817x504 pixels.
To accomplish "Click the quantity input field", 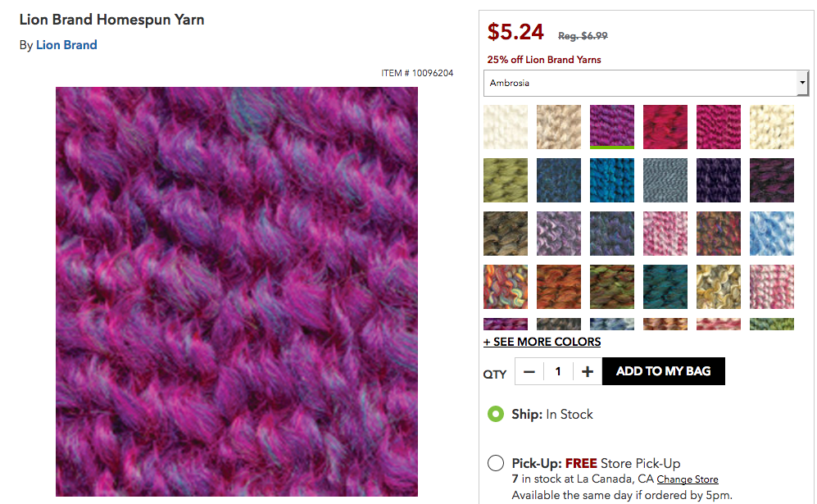I will point(558,371).
